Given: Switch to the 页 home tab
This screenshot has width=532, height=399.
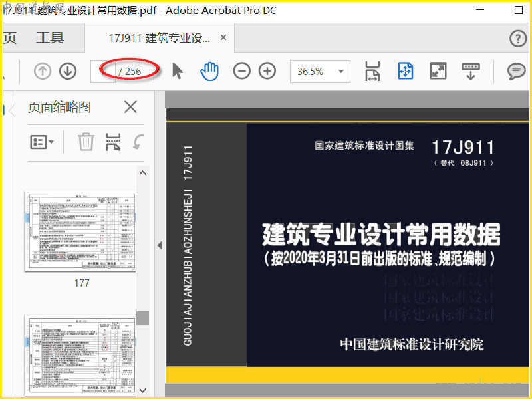Looking at the screenshot, I should tap(10, 37).
